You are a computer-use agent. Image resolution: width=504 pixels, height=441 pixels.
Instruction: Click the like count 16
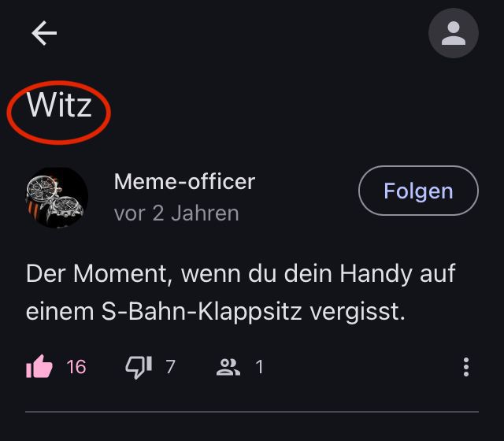76,367
